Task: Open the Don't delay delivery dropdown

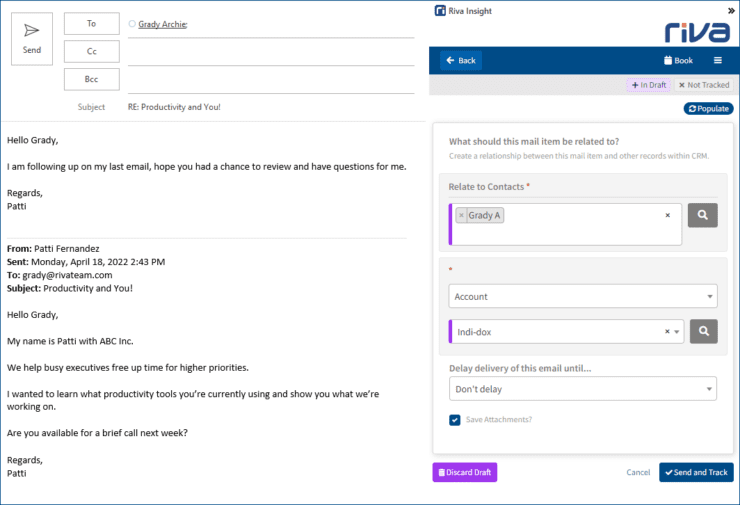Action: pyautogui.click(x=582, y=388)
